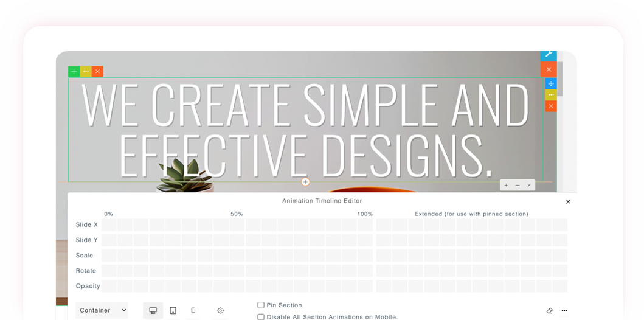The height and width of the screenshot is (320, 644).
Task: Select the Slide X cell under 0%
Action: [109, 224]
